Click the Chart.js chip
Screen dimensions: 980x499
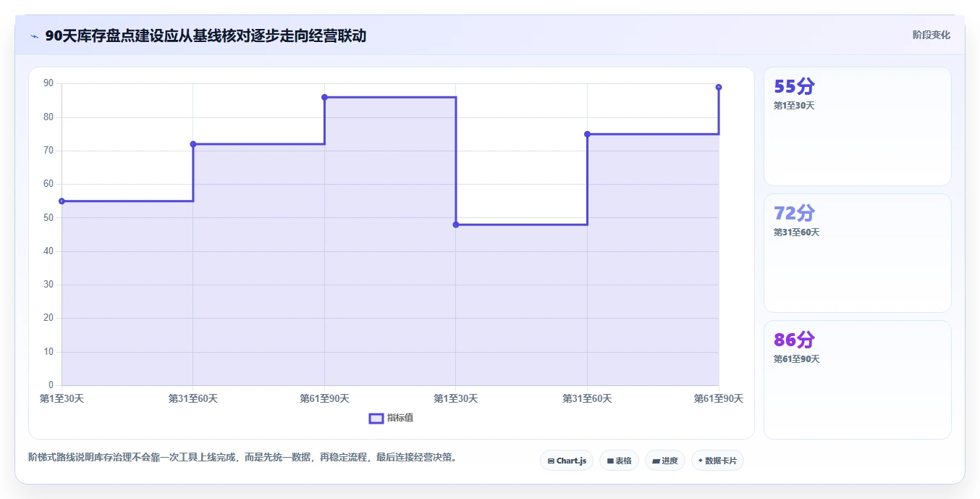[567, 461]
